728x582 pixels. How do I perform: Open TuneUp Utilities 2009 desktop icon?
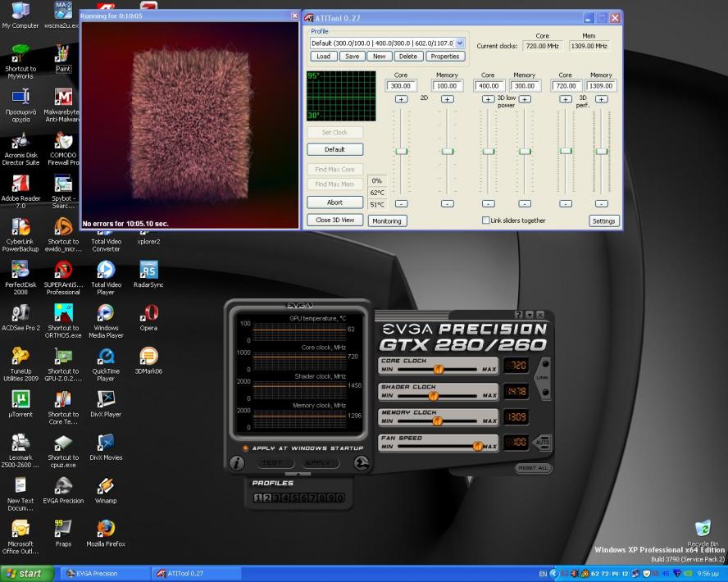(20, 364)
